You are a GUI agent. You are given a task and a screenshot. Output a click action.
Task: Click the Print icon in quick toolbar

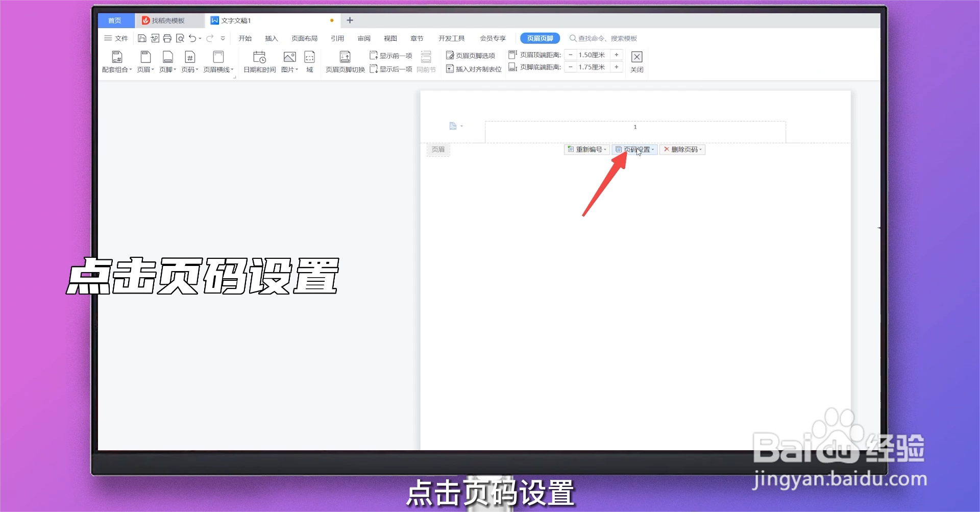[167, 38]
